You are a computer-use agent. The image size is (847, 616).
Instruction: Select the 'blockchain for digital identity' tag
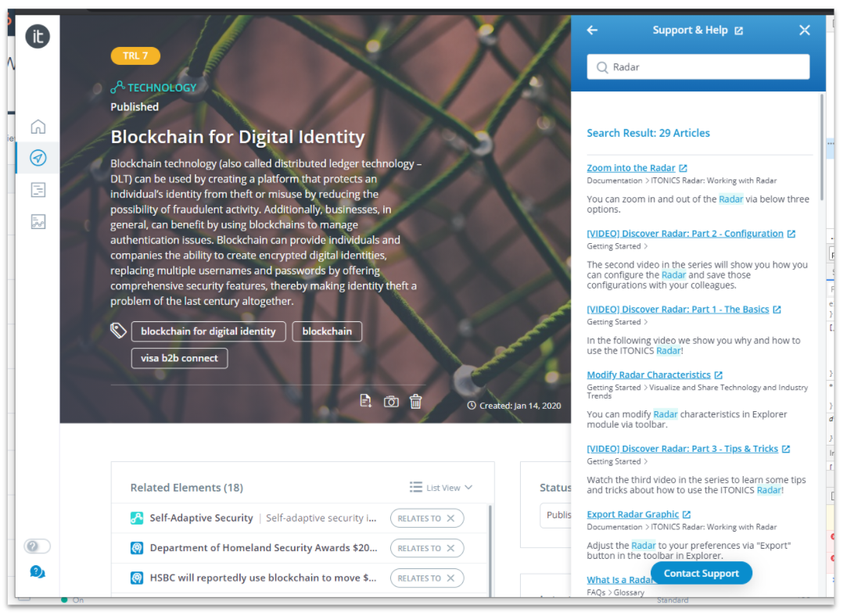point(208,331)
